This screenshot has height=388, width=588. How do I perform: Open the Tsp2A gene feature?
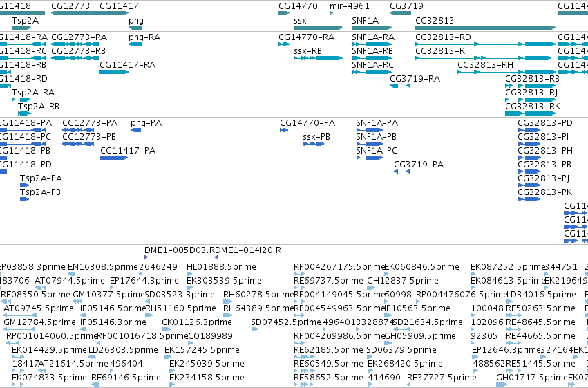coord(21,28)
